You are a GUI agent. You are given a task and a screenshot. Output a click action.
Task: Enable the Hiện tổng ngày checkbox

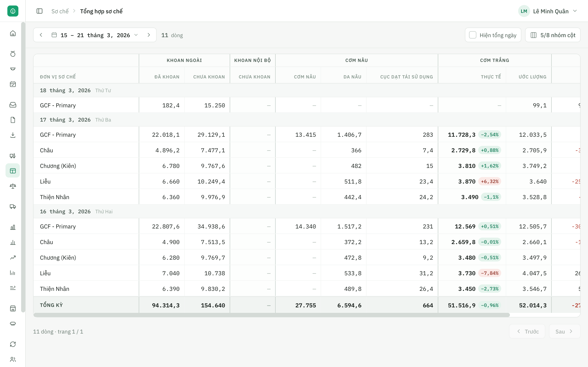click(x=473, y=35)
